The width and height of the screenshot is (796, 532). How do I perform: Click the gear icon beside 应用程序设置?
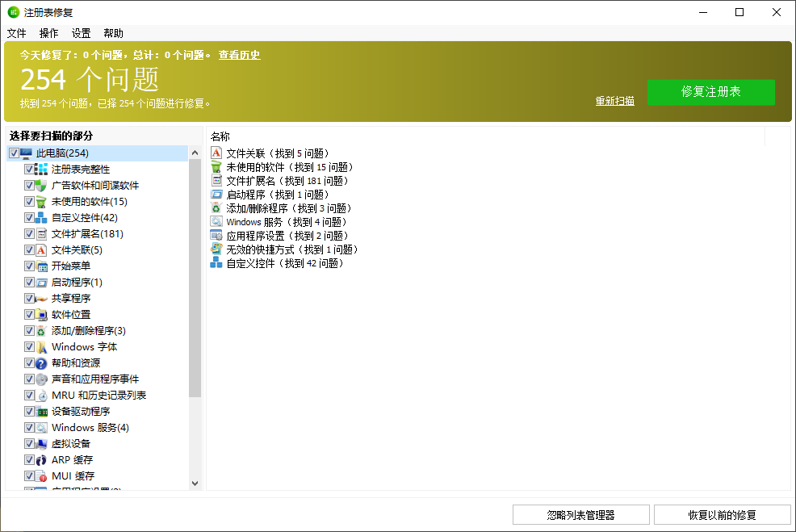click(x=216, y=235)
